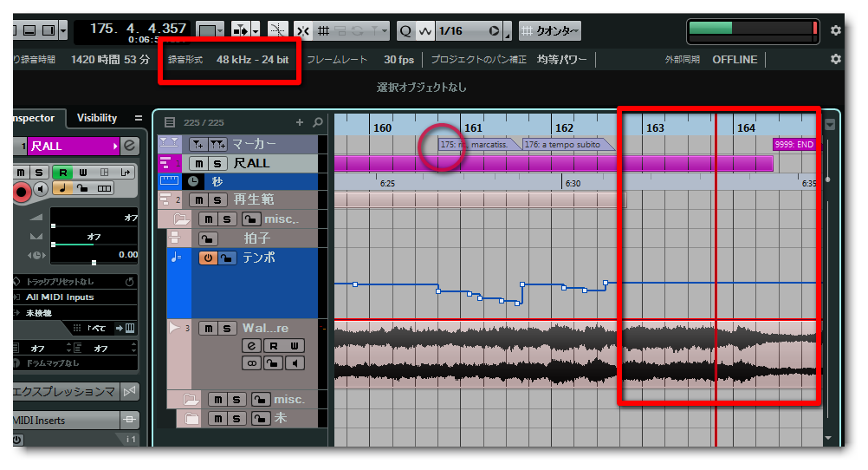Toggle the monitor speaker button in the Inspector
Viewport: 868px width, 470px height.
pos(41,190)
